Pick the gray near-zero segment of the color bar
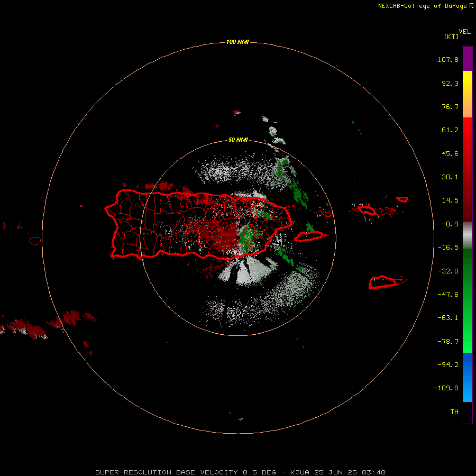The width and height of the screenshot is (476, 476). point(467,235)
